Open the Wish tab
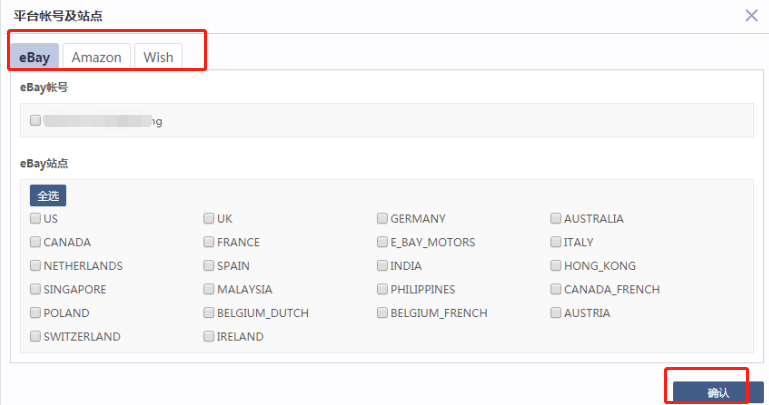Screen dimensions: 769x405 pos(158,56)
